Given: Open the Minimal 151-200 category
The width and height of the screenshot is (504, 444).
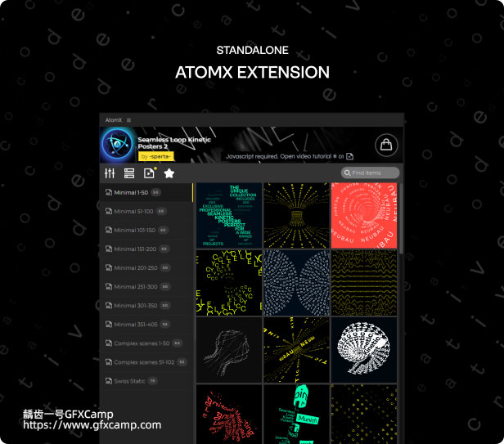Looking at the screenshot, I should tap(146, 249).
